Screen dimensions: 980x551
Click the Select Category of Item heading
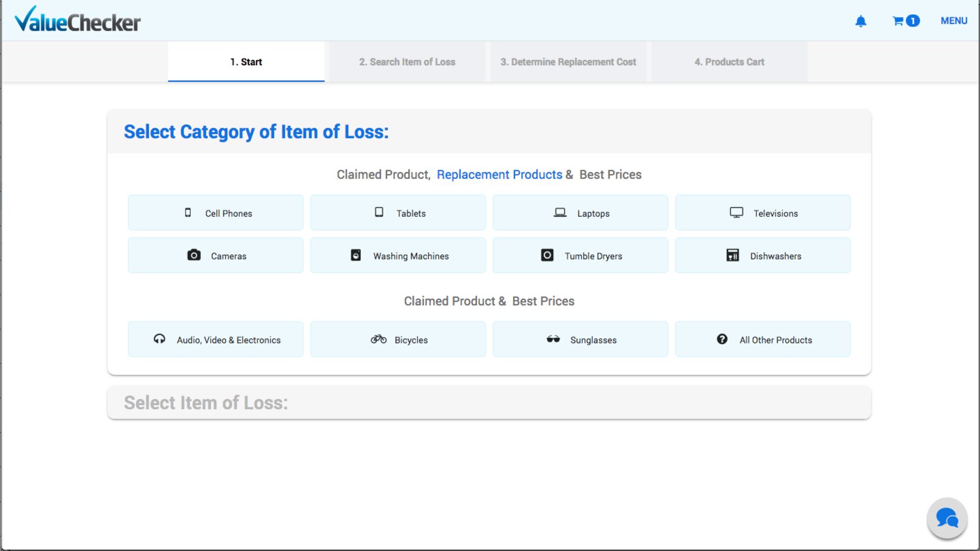tap(256, 132)
